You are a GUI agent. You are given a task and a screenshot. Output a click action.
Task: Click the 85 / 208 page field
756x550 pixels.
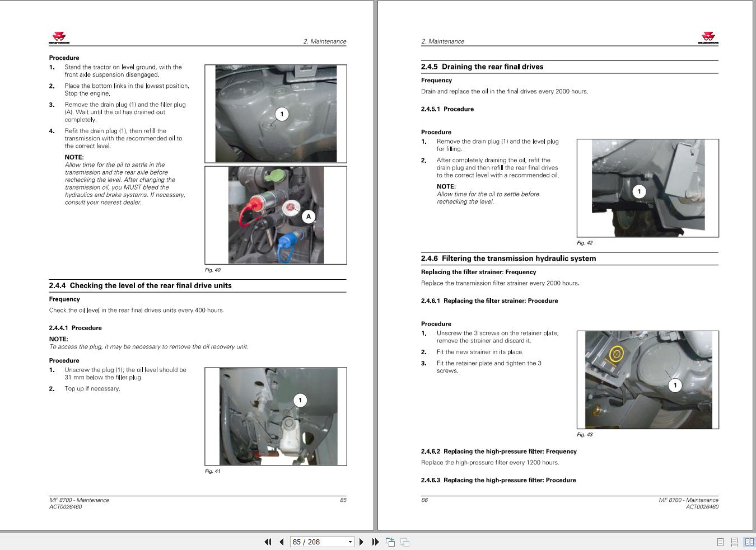pos(318,542)
